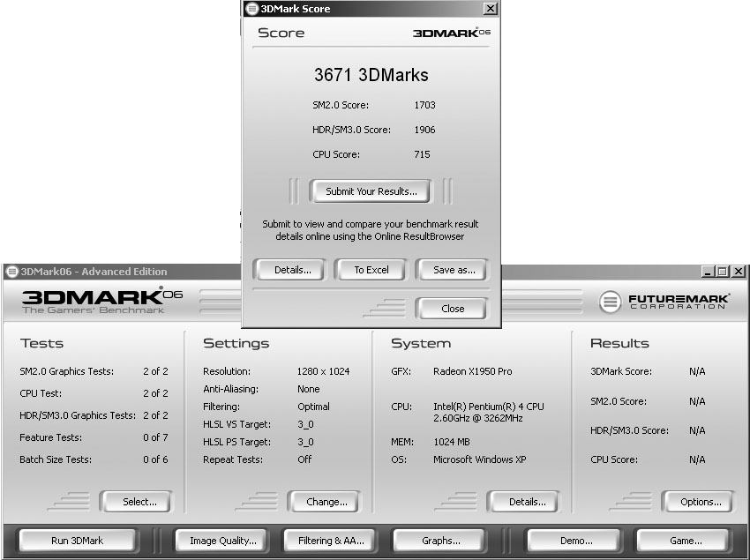Click MEM value 1024 MB

[452, 442]
